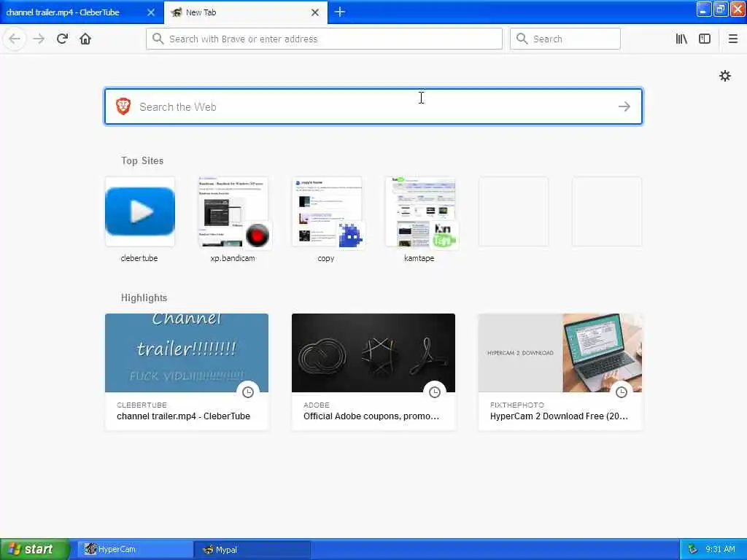Open the kamtape top site tile
Screen dimensions: 747x560
420,211
